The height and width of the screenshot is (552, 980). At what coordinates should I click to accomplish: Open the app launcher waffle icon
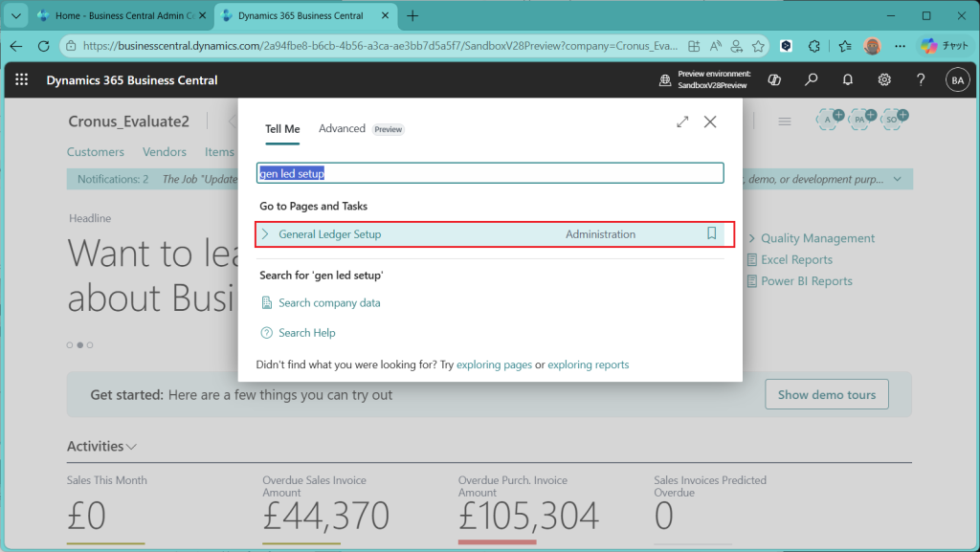(x=21, y=80)
